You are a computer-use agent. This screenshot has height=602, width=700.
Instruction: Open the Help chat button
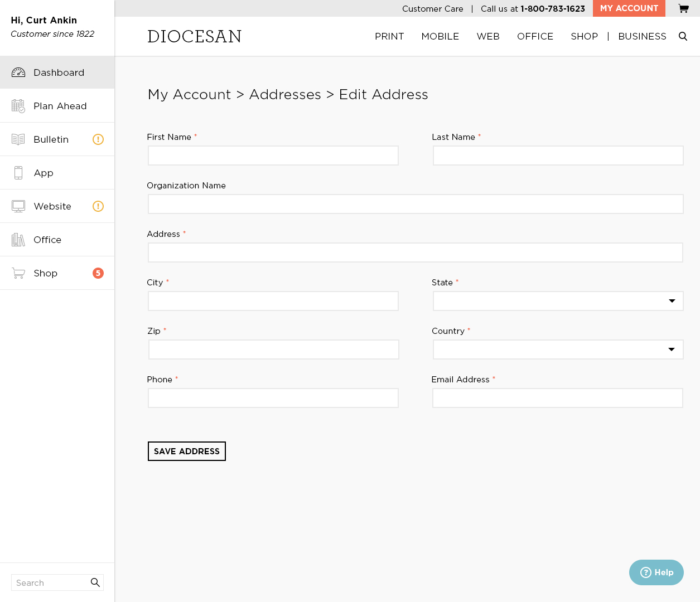pos(656,572)
